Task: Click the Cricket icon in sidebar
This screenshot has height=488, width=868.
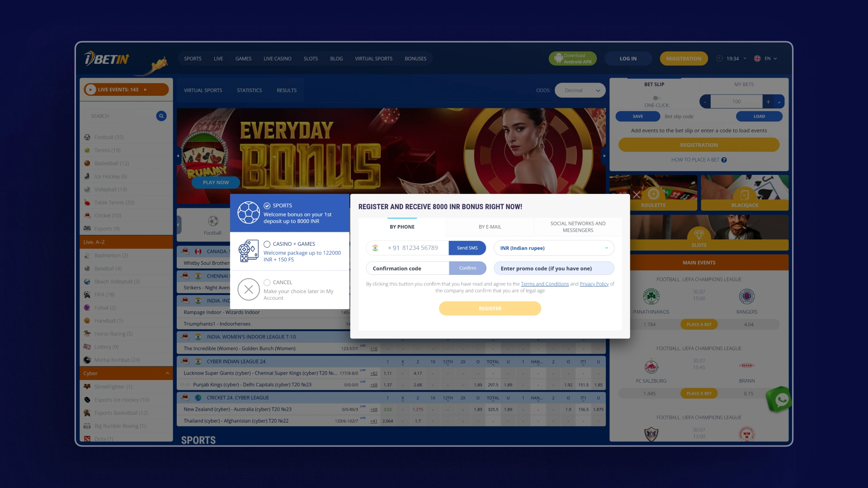Action: [x=87, y=216]
